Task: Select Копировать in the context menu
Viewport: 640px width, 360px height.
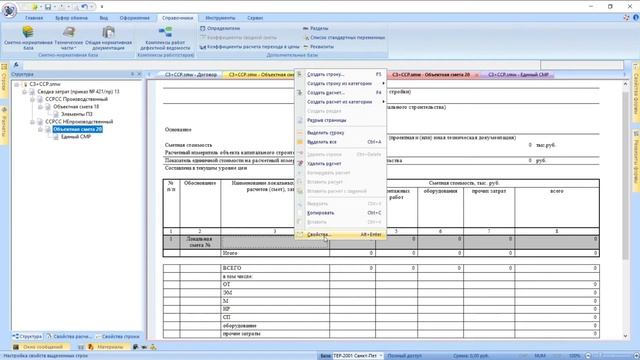Action: click(x=340, y=213)
